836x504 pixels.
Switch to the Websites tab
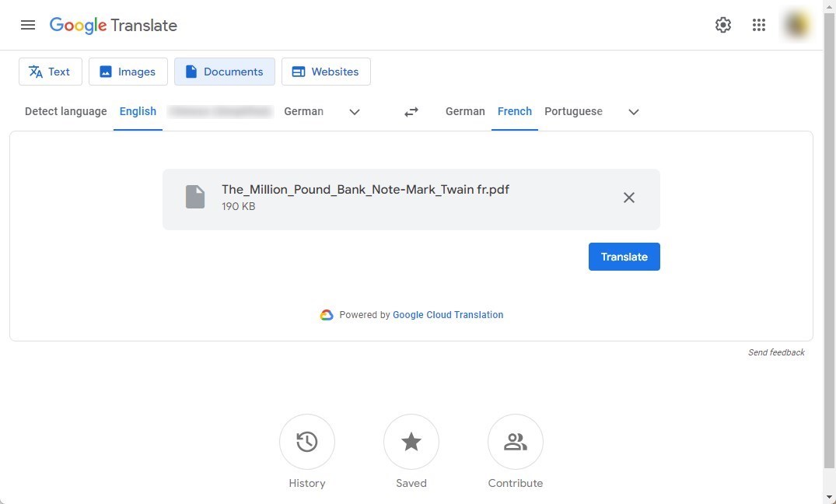pos(326,71)
